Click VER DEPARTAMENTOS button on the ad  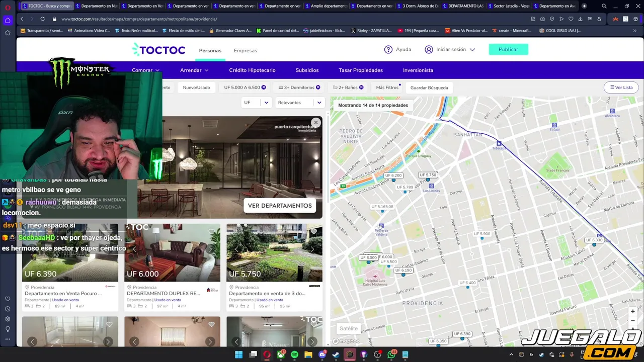[280, 206]
